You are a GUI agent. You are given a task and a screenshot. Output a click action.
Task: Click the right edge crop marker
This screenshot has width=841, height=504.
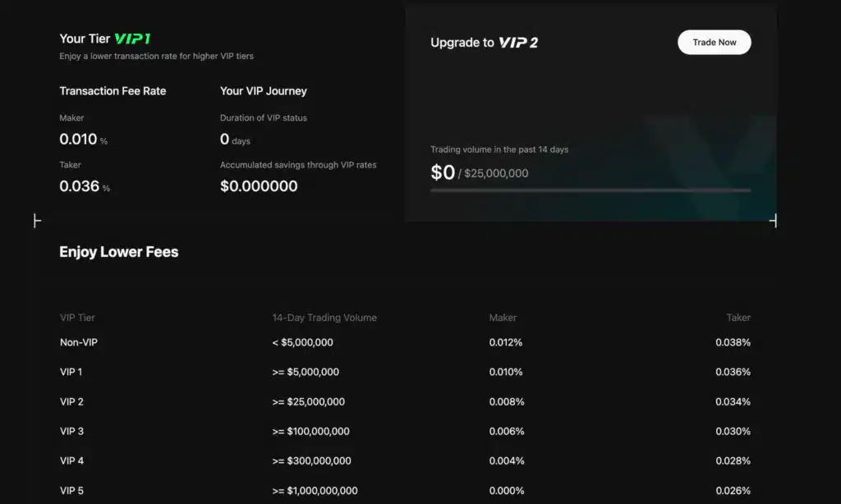click(x=773, y=221)
